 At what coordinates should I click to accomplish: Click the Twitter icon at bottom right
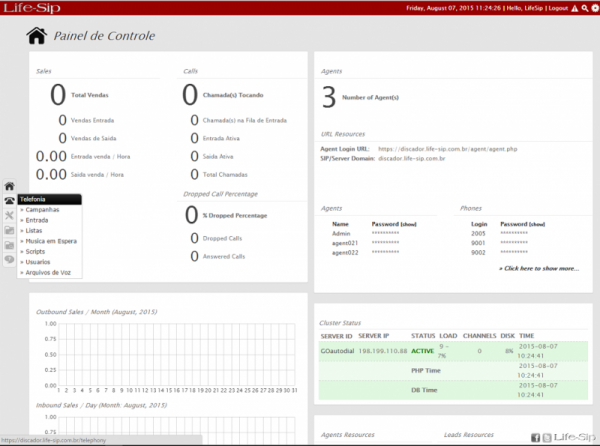tap(547, 438)
